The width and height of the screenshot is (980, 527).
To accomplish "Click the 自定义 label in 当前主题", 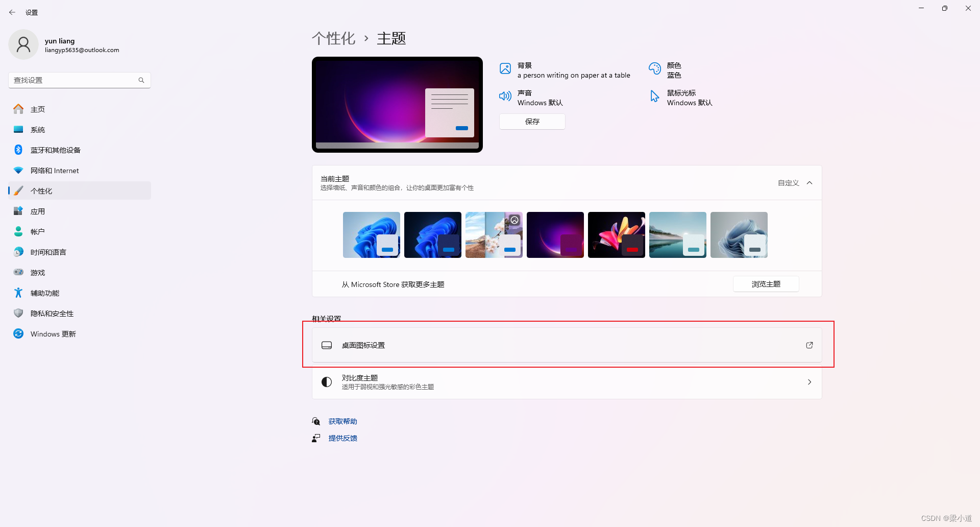I will (788, 183).
